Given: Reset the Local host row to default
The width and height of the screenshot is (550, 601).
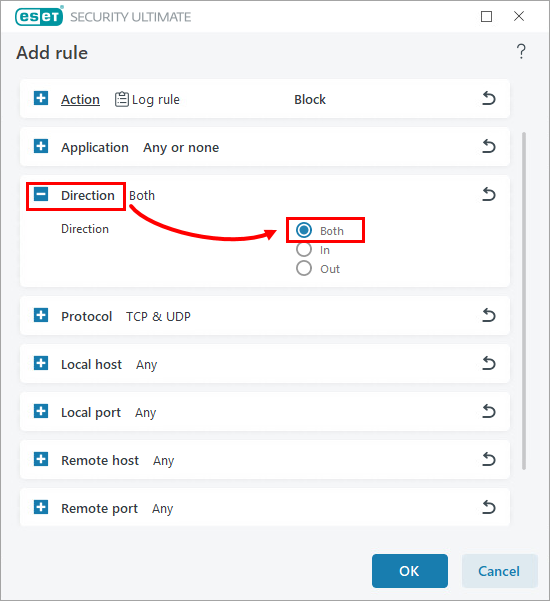Looking at the screenshot, I should point(488,363).
